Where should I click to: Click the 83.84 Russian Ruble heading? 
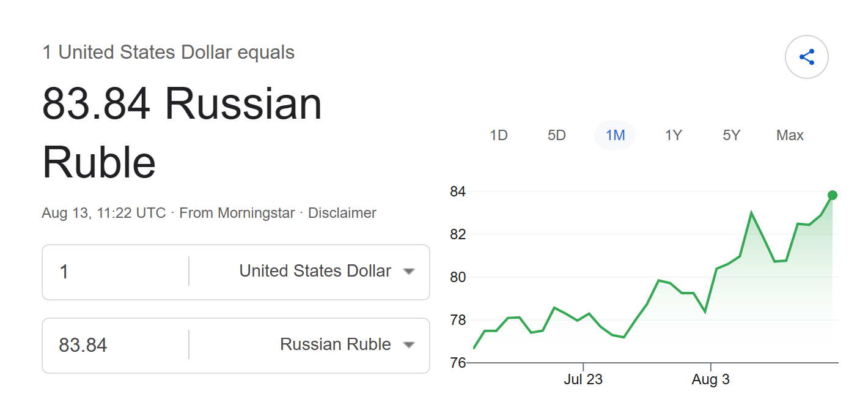(182, 133)
